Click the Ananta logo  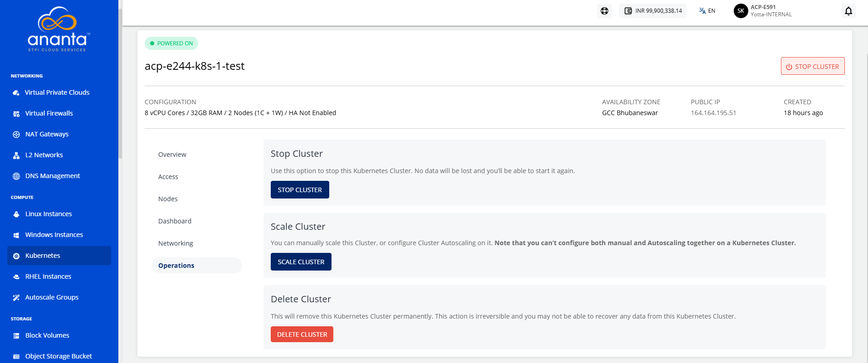(59, 29)
